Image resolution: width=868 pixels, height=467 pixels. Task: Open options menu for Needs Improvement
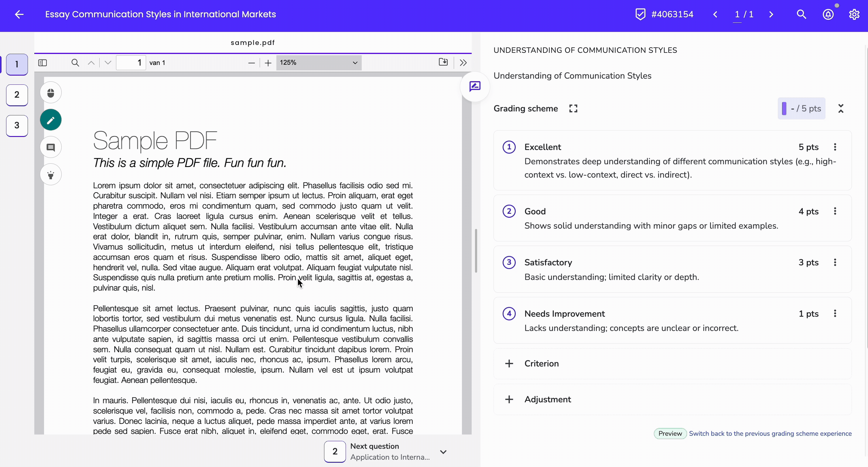click(835, 314)
